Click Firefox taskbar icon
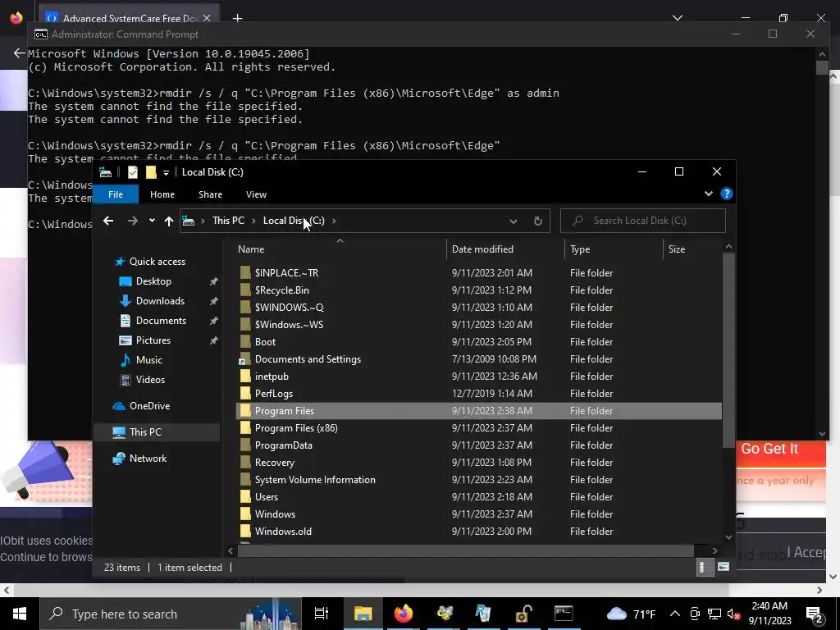 404,614
